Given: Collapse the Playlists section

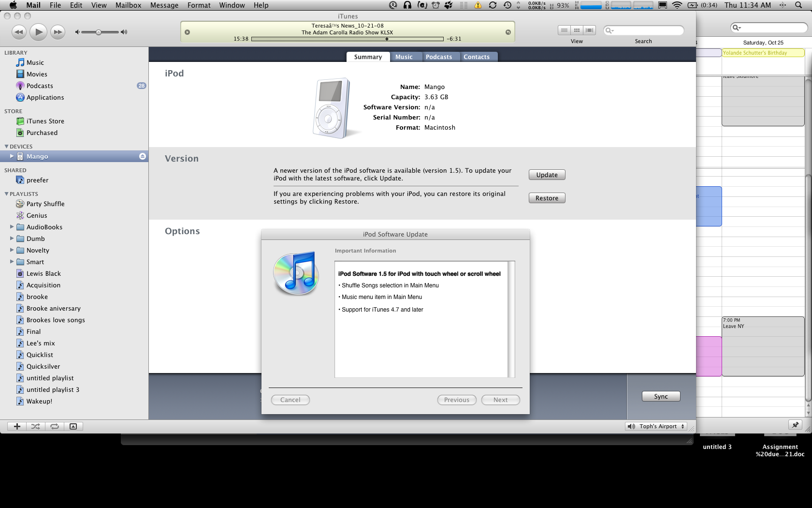Looking at the screenshot, I should [x=6, y=194].
